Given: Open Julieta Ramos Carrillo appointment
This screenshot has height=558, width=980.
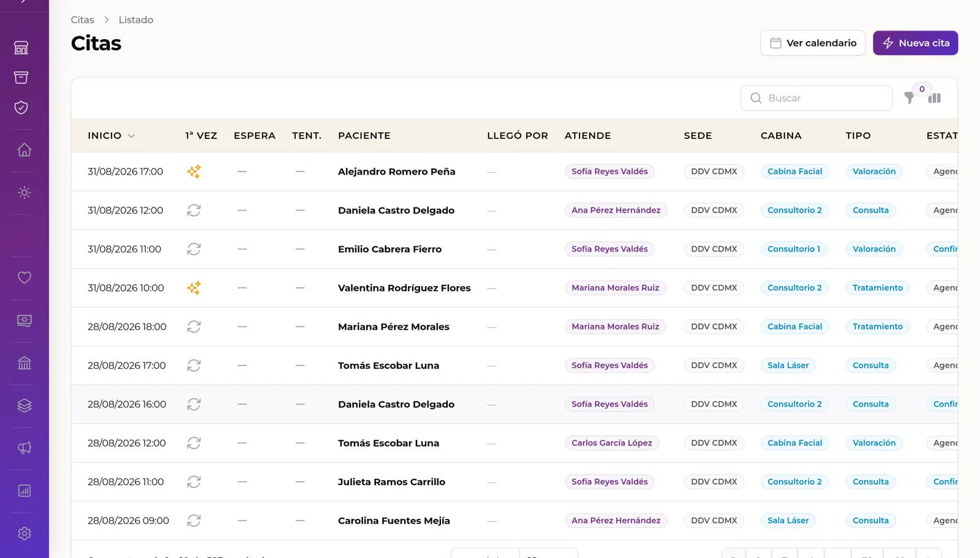Looking at the screenshot, I should 391,482.
